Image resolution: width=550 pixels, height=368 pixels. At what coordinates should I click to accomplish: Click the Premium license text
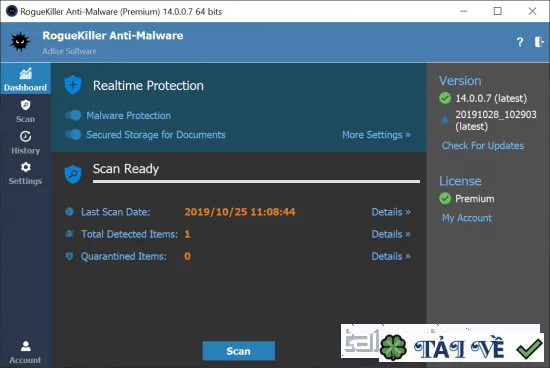(475, 199)
